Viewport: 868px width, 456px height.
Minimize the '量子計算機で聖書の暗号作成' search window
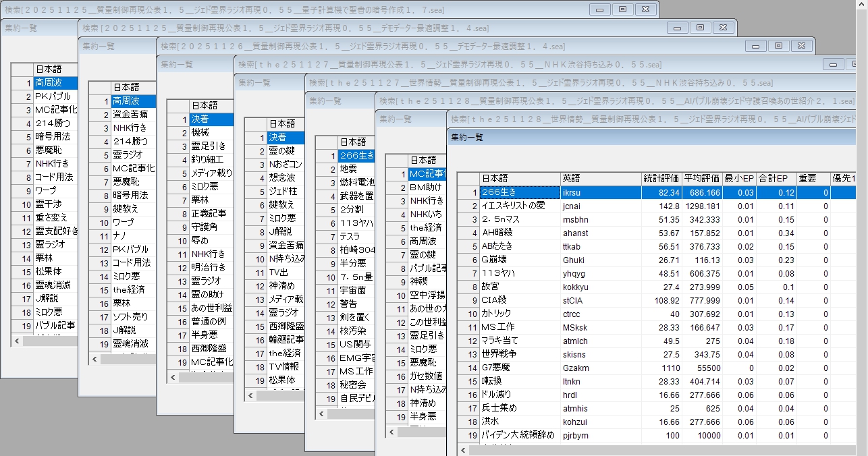(599, 9)
